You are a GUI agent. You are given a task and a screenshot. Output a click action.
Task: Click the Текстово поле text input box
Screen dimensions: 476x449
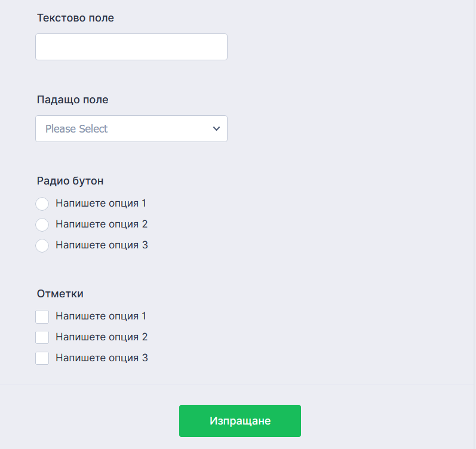point(131,47)
